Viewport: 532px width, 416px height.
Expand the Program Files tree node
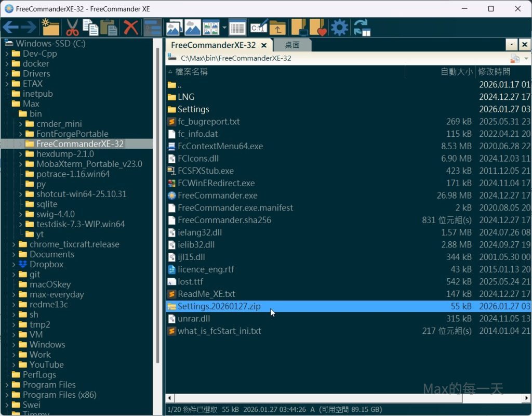pyautogui.click(x=7, y=385)
